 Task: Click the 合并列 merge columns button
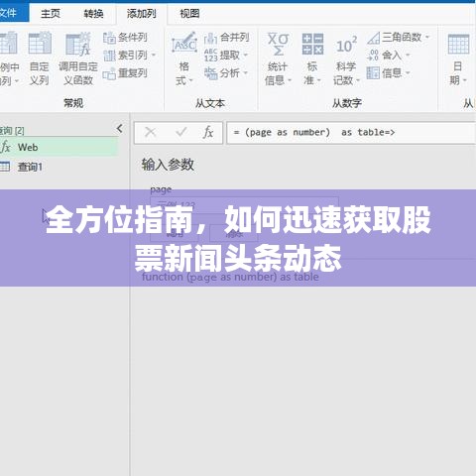point(226,38)
